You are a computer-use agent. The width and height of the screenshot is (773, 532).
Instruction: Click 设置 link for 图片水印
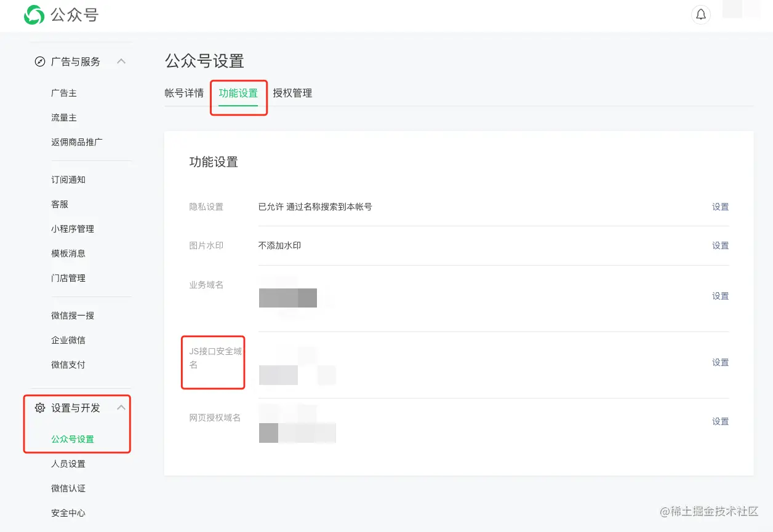click(720, 245)
